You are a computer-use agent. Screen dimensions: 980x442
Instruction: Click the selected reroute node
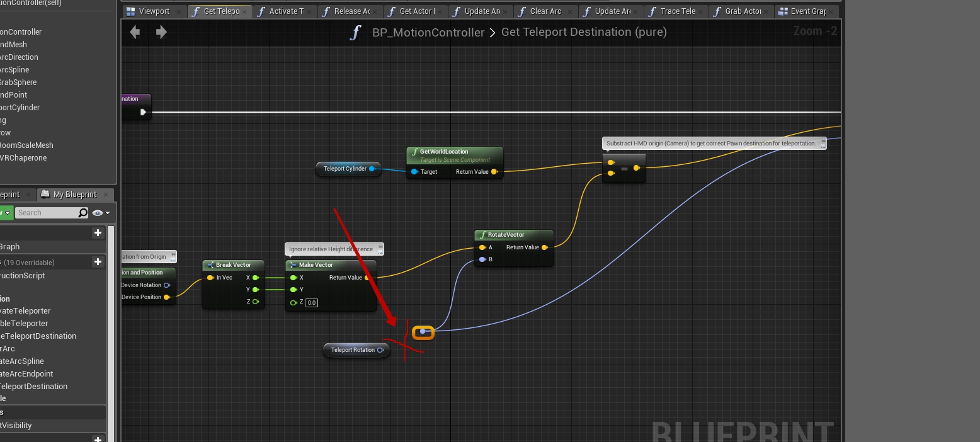[x=423, y=332]
